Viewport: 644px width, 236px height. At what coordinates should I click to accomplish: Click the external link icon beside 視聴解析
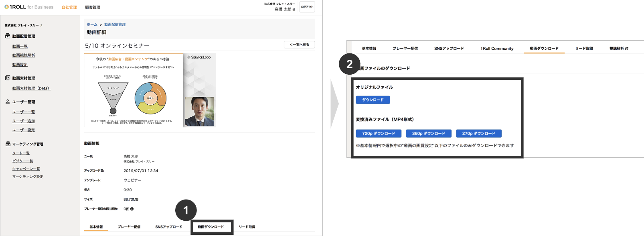click(x=627, y=49)
